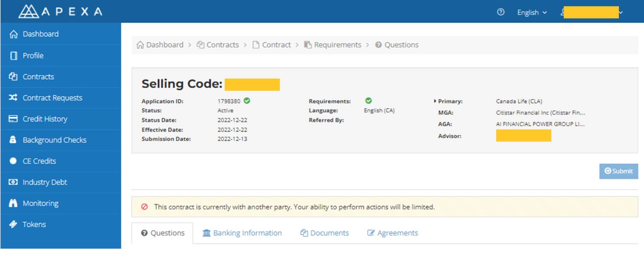
Task: Click the Background Checks icon
Action: pyautogui.click(x=13, y=140)
